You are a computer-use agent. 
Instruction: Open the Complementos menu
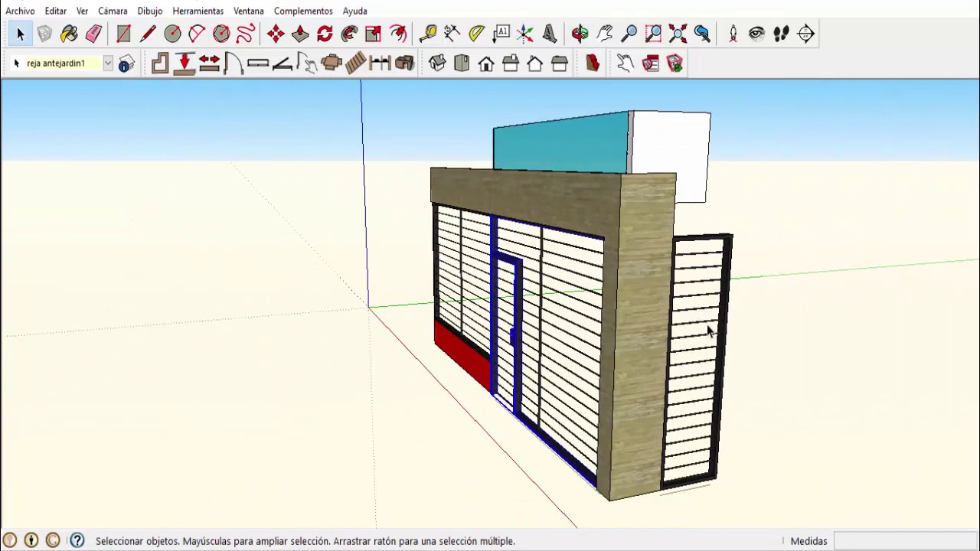point(303,11)
